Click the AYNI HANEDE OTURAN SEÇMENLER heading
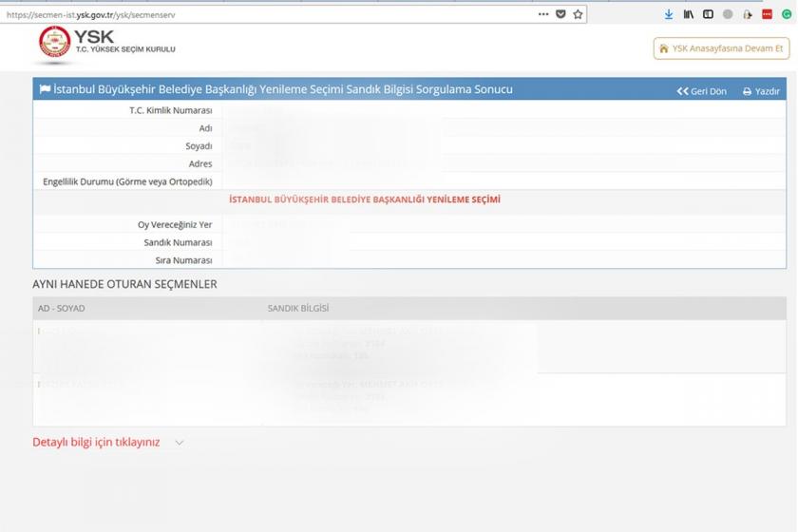Screen dimensions: 798x532 (x=124, y=284)
